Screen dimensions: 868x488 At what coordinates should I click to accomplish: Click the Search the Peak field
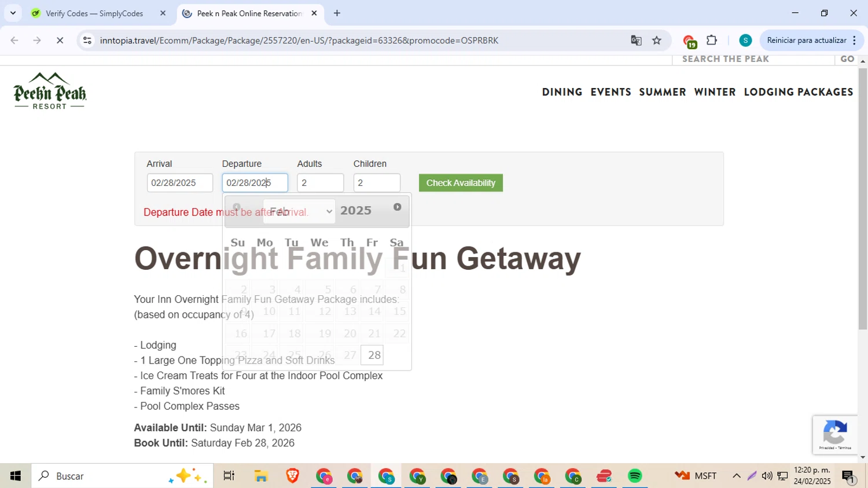[x=753, y=59]
